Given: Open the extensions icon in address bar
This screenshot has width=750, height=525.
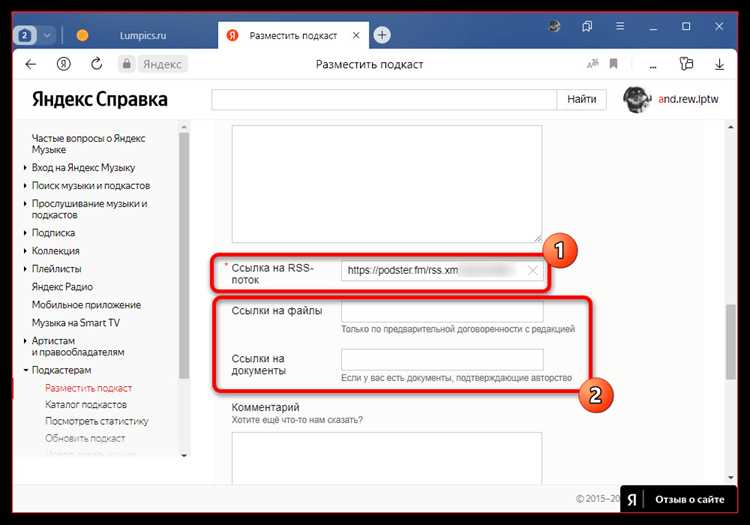Looking at the screenshot, I should pos(686,64).
